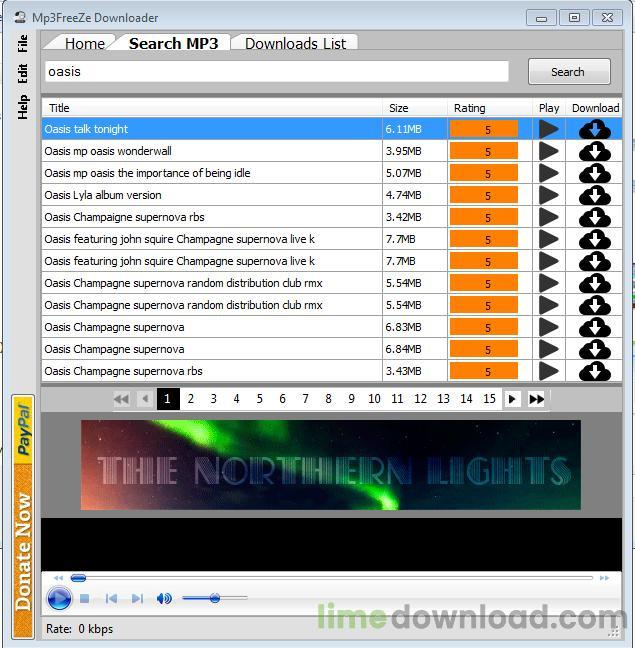Play 'Oasis Champagne supernova rbs' 3.43MB
The height and width of the screenshot is (648, 635).
click(549, 371)
